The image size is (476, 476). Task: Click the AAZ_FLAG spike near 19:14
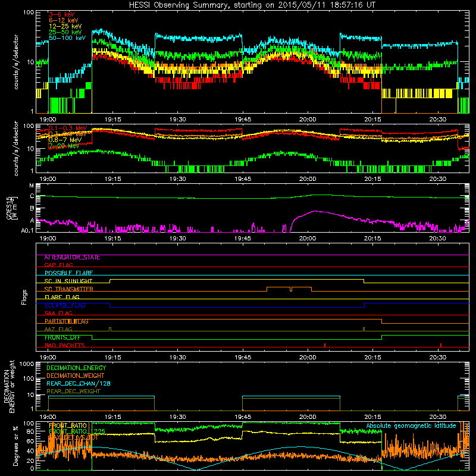tap(110, 330)
